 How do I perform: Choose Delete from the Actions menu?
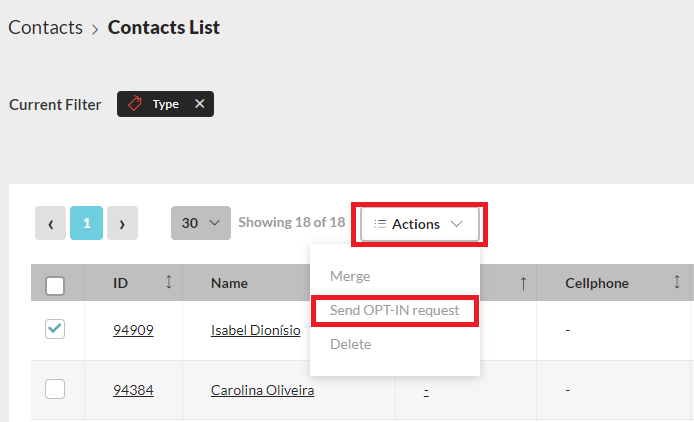[350, 344]
